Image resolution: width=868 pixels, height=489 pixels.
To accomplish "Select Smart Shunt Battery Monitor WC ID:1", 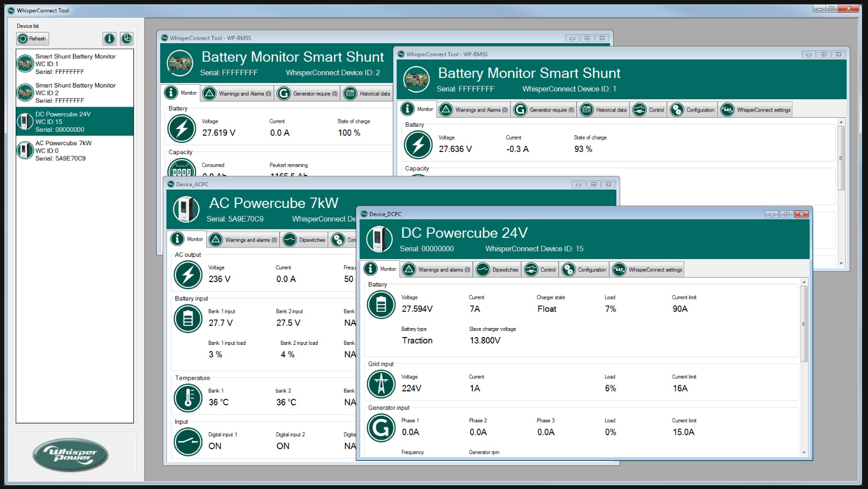I will (75, 64).
